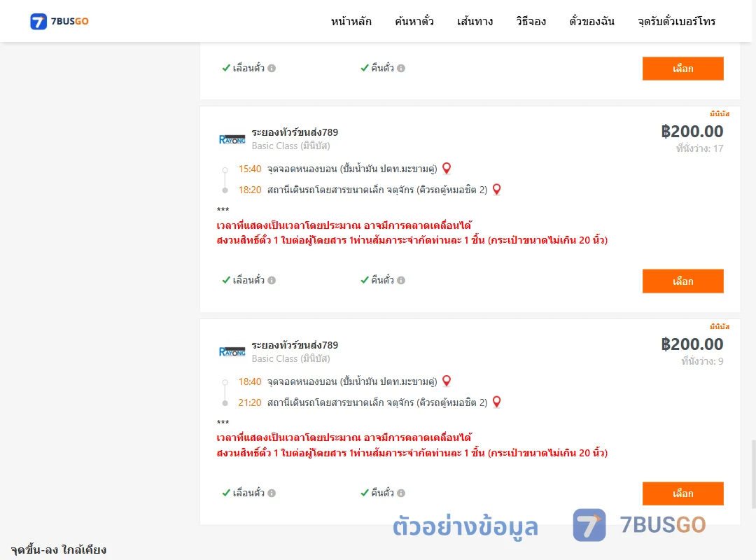This screenshot has height=560, width=756.
Task: Click คืนตั๋ว info icon on 18:40 trip
Action: coord(401,493)
